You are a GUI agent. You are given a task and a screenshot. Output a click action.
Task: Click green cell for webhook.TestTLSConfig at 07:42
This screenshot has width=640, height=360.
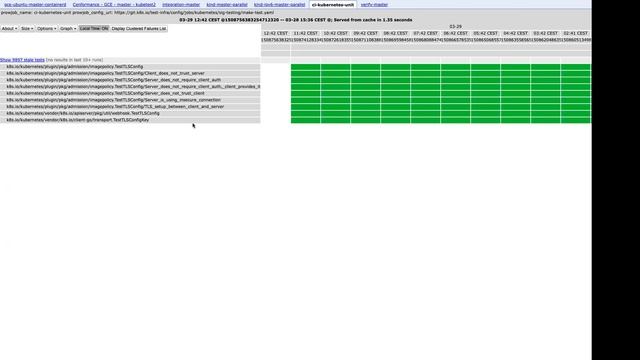[x=426, y=113]
